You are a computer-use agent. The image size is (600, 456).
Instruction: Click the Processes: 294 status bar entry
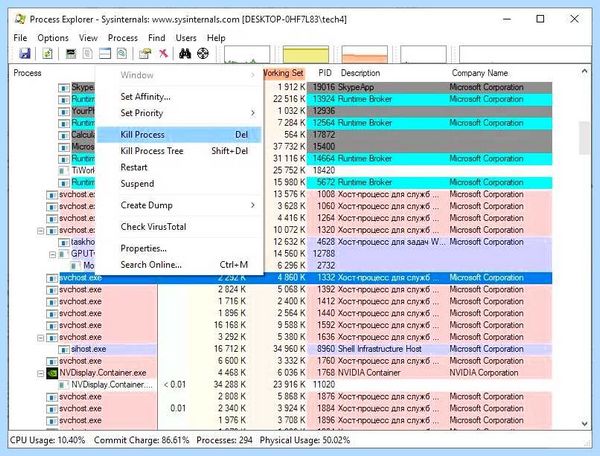coord(224,440)
